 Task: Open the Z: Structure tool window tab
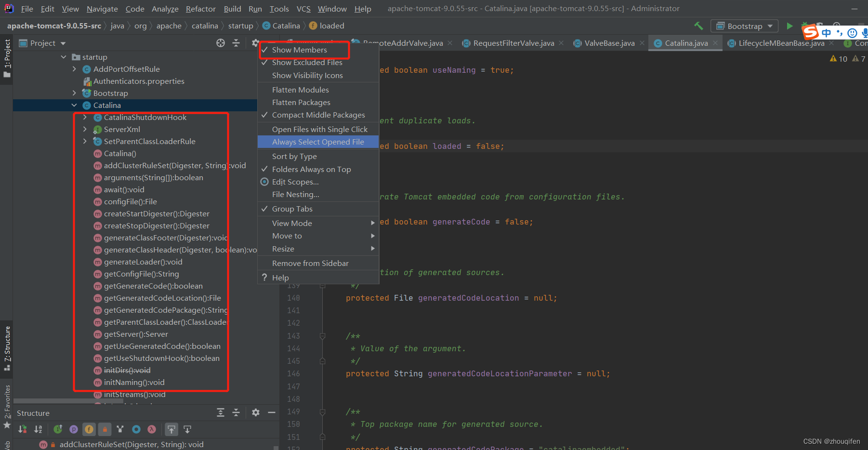click(7, 348)
